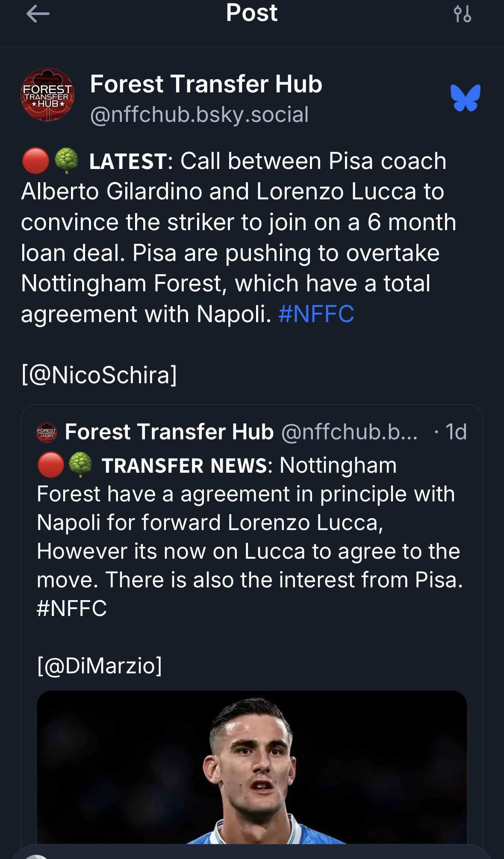Tap the back arrow in the header
Viewport: 504px width, 859px height.
[x=38, y=14]
